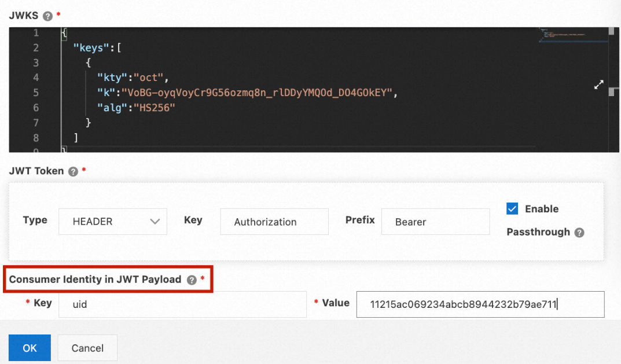
Task: Expand JWKS code editor to fullscreen
Action: pos(599,84)
